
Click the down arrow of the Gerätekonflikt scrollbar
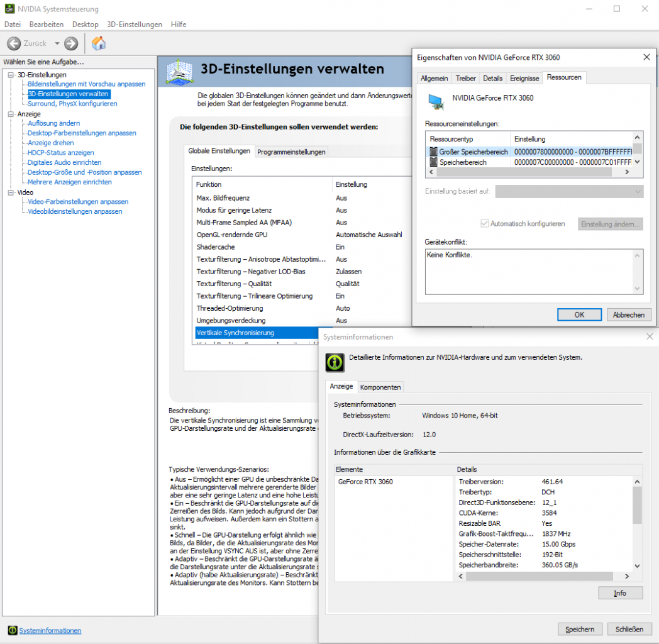click(637, 289)
